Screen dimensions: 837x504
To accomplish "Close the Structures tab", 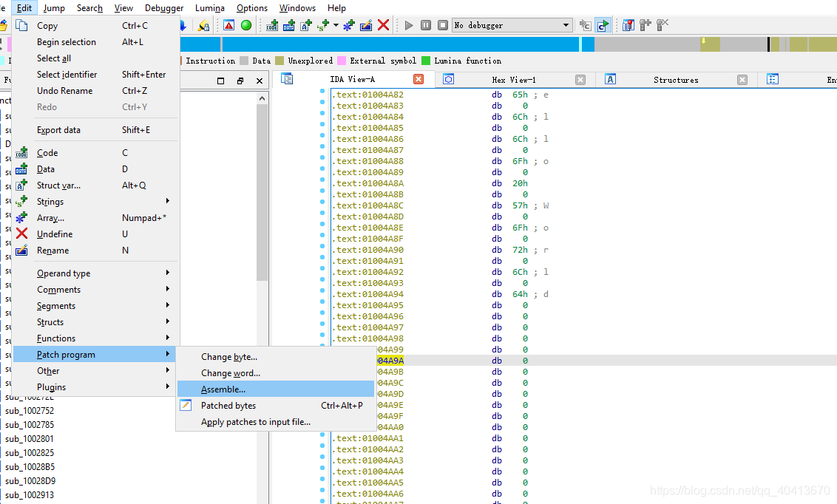I will pos(742,80).
